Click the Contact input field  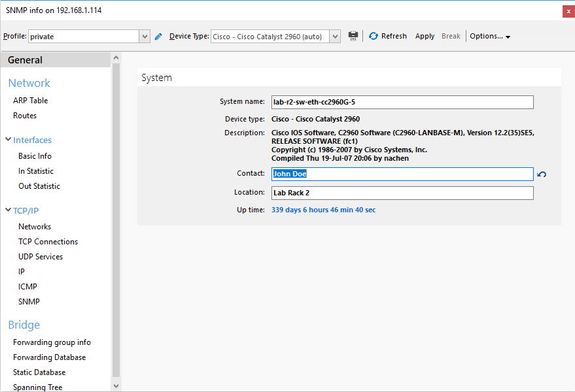pyautogui.click(x=402, y=174)
